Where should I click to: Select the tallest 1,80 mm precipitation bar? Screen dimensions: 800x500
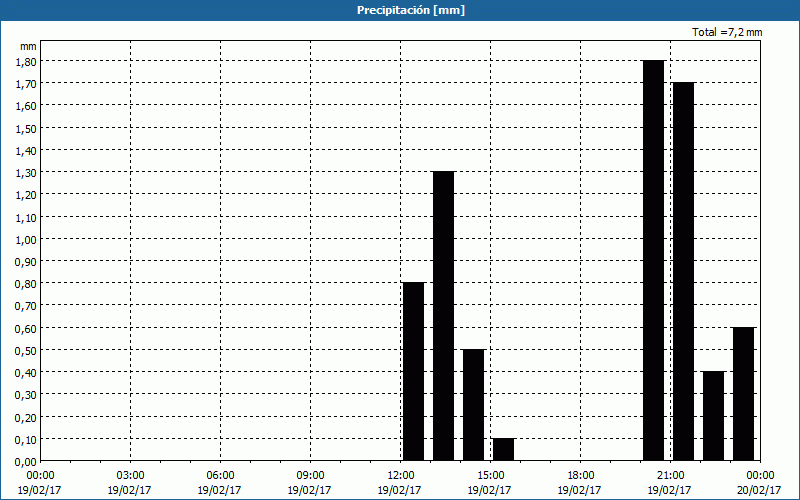(654, 261)
